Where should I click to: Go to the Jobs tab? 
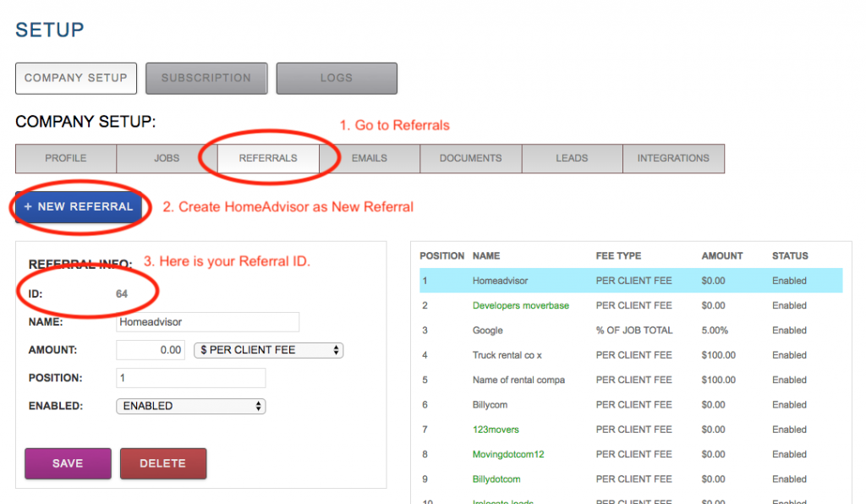(x=167, y=158)
